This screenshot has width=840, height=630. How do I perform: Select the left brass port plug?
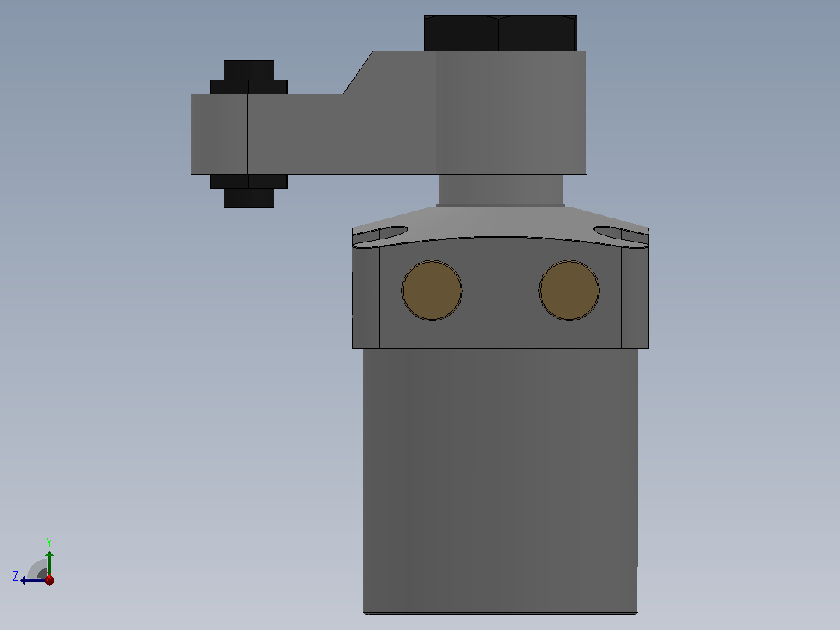(432, 291)
